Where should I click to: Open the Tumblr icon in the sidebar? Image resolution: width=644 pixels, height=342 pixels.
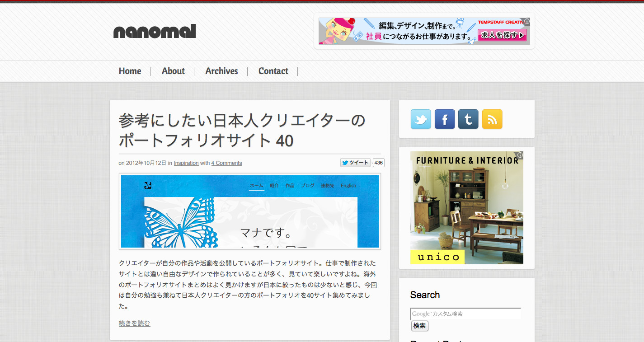(x=468, y=119)
